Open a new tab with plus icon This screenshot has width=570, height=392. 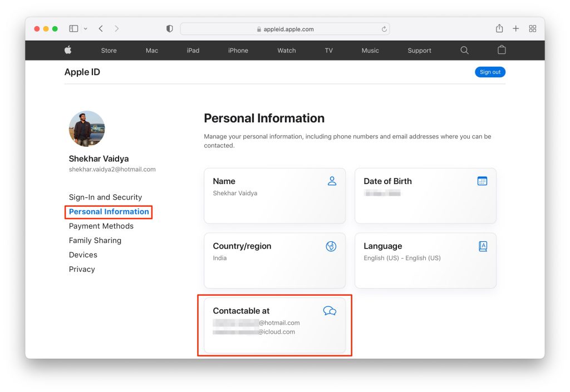515,29
